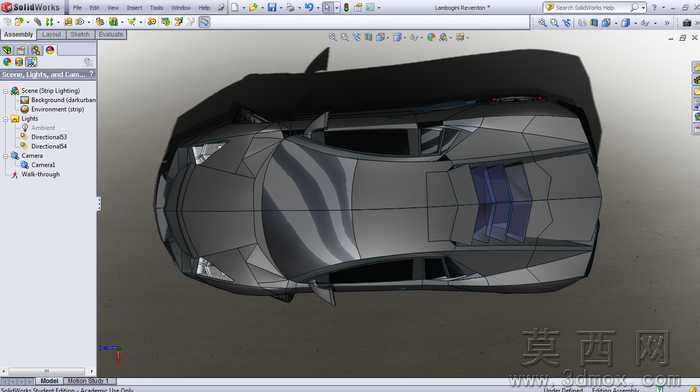Click the SolidWorks logo
The width and height of the screenshot is (700, 392).
tap(30, 7)
